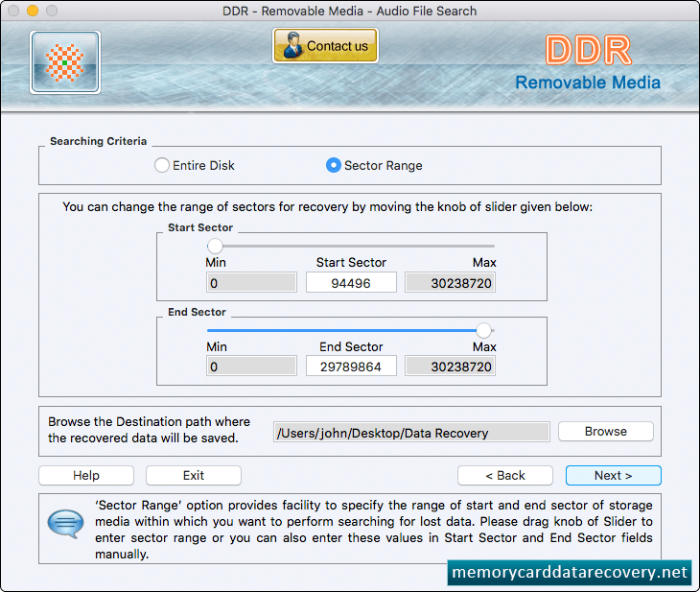Click the Start Sector group label
This screenshot has width=700, height=592.
pos(200,227)
